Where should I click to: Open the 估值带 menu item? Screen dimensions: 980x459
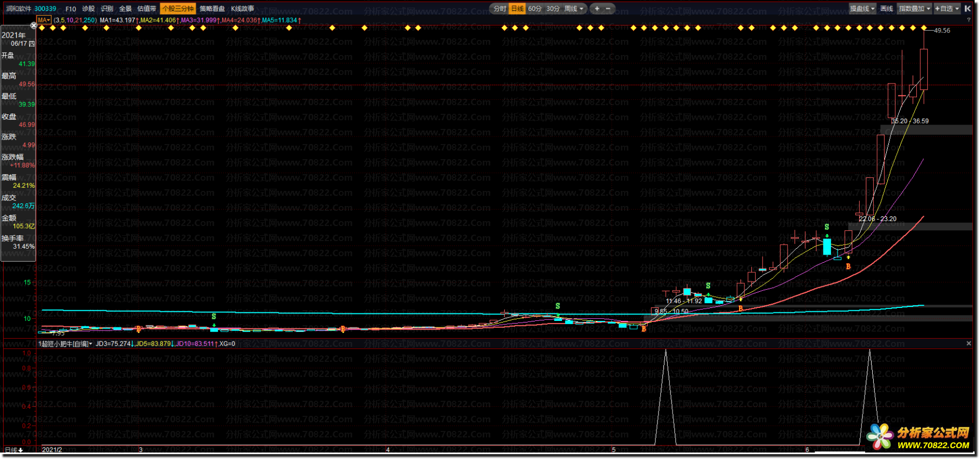(x=147, y=9)
